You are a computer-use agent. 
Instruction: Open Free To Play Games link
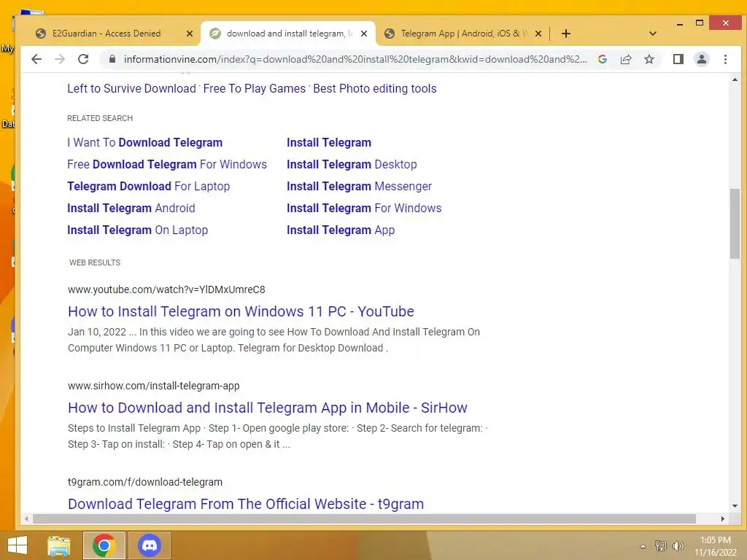pyautogui.click(x=255, y=88)
